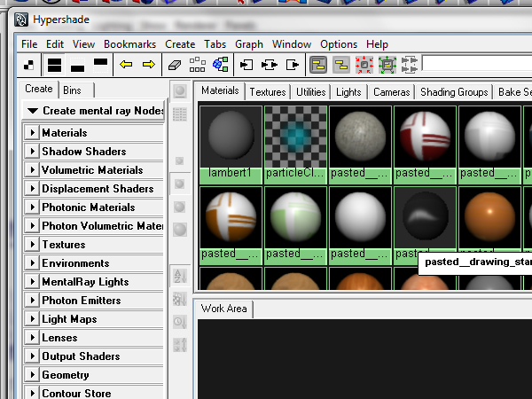Open the Edit menu

55,44
